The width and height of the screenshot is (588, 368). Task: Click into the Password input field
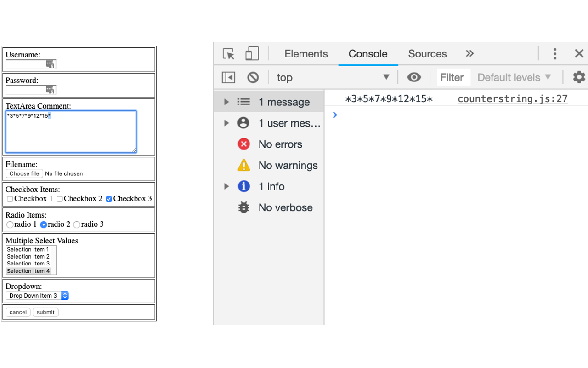[x=31, y=90]
